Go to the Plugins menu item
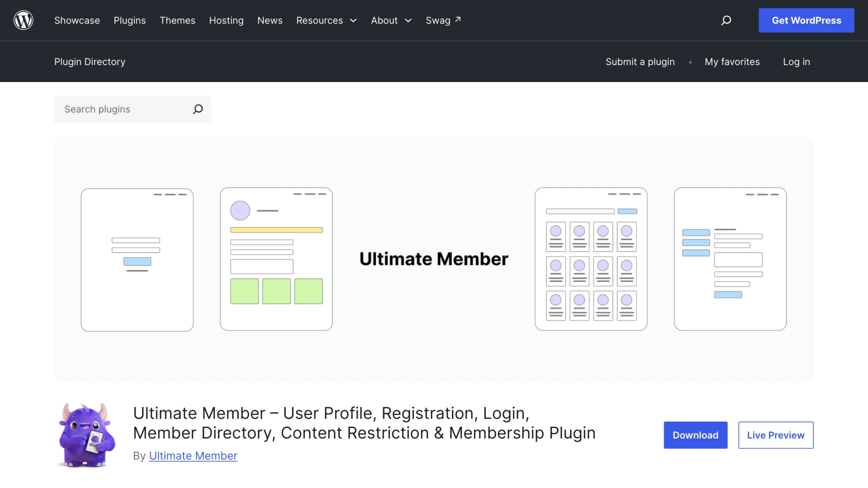Viewport: 868px width, 488px height. point(130,20)
